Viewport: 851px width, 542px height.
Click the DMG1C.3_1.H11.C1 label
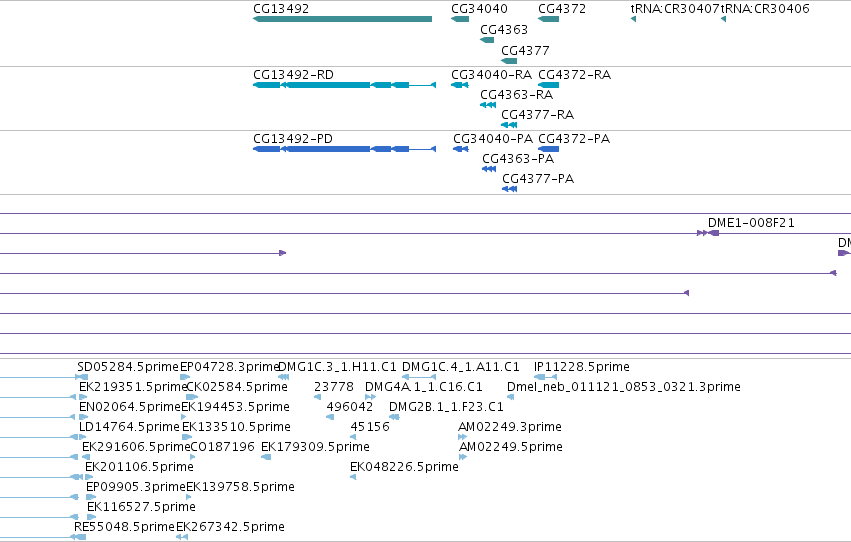coord(337,367)
